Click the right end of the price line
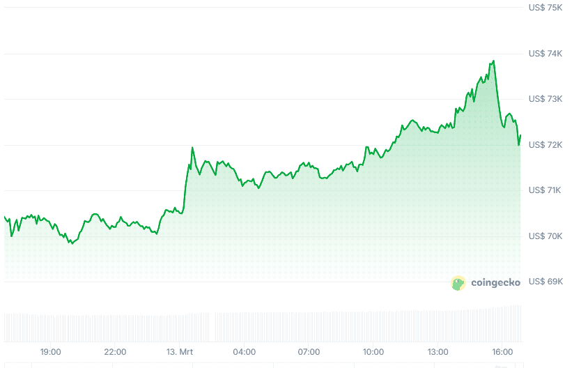Screen dimensions: 588x368 [x=520, y=137]
